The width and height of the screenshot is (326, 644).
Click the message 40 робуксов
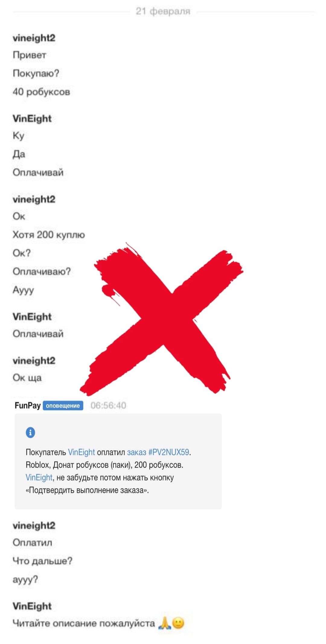(x=41, y=92)
